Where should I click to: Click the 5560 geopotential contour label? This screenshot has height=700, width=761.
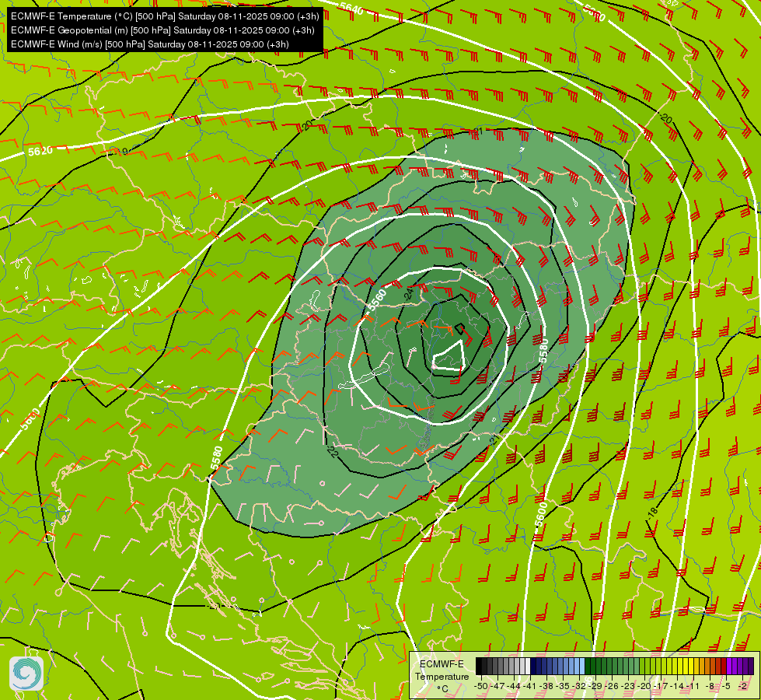click(x=377, y=299)
